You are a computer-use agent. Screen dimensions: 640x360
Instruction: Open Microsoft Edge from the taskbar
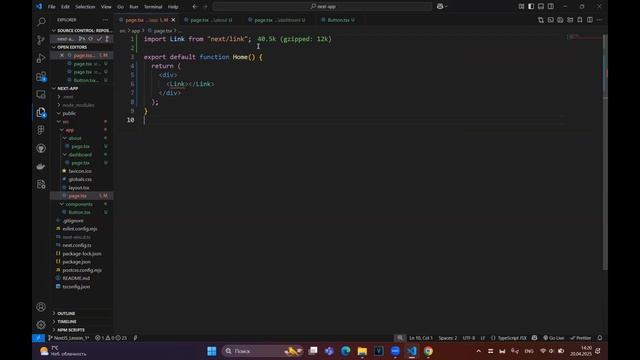346,351
